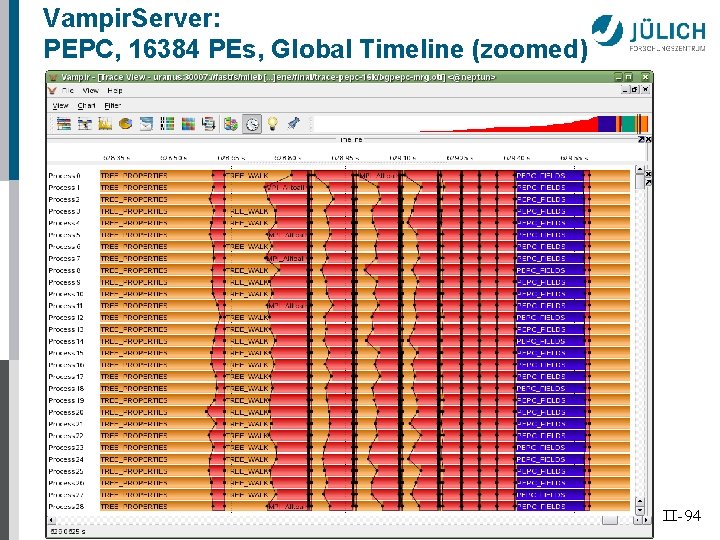This screenshot has width=720, height=540.
Task: Select the Process 1 row label
Action: pos(64,187)
